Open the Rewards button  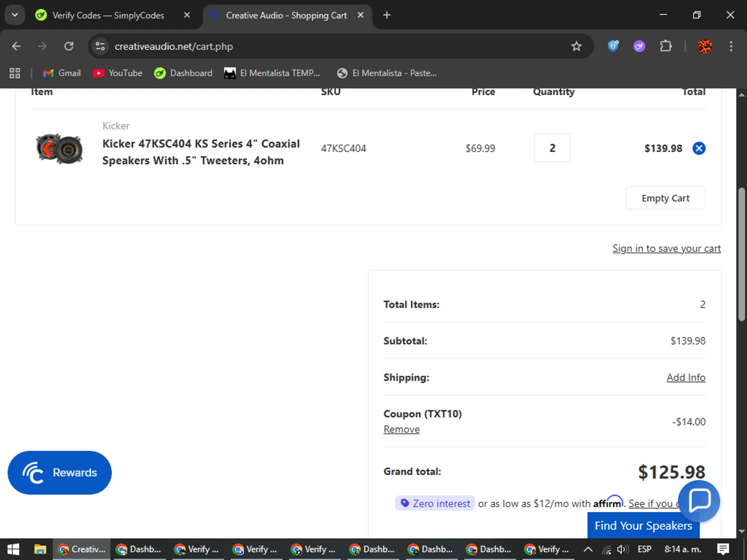tap(60, 472)
